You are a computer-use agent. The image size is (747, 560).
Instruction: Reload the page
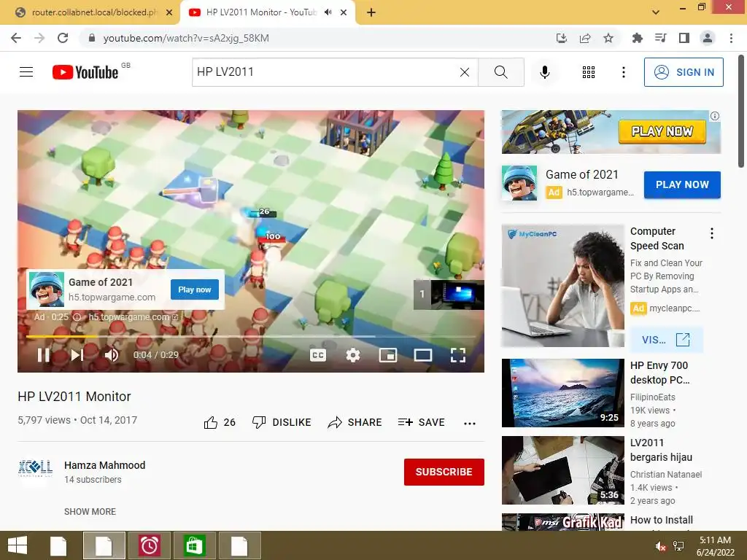(63, 38)
